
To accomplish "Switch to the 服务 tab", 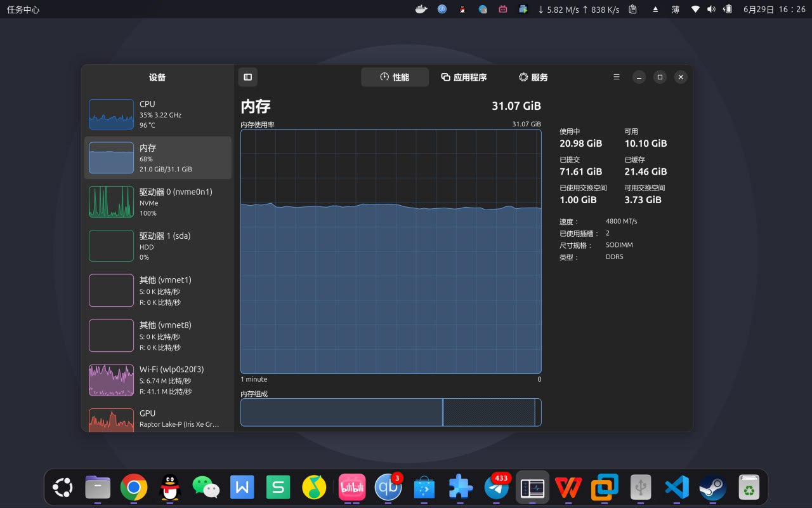I will click(533, 77).
